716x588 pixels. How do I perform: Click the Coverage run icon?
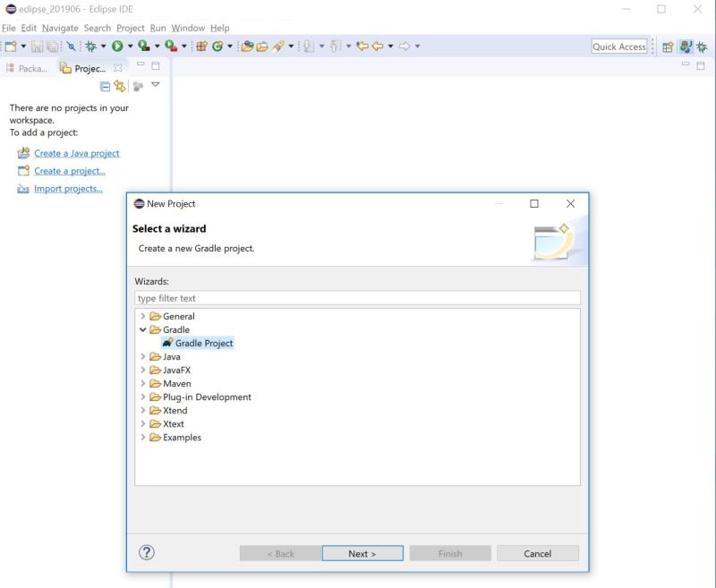click(144, 47)
